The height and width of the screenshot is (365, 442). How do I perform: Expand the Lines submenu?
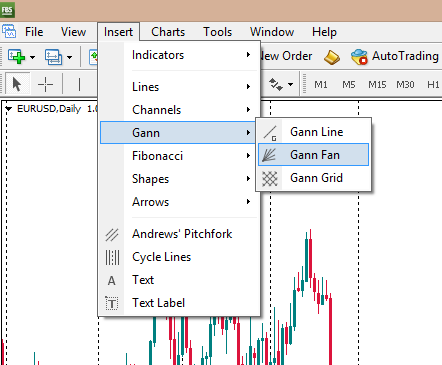click(179, 87)
